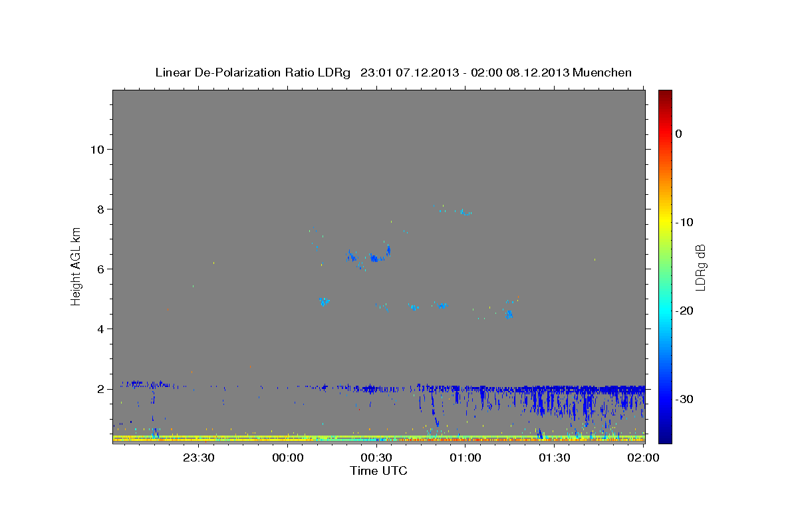Click the 'Height AGL km' axis label

tap(76, 266)
